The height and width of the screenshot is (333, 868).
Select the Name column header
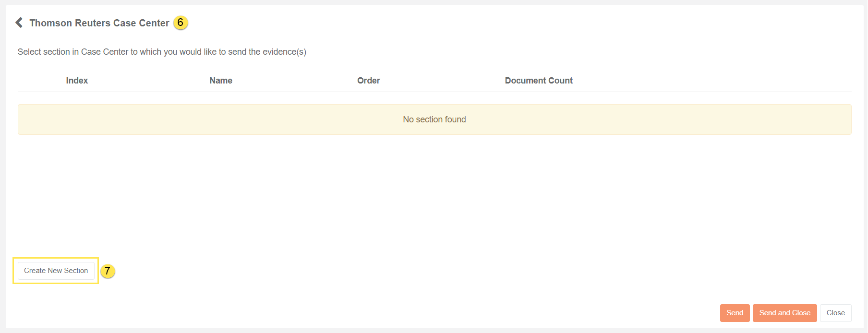(x=221, y=81)
